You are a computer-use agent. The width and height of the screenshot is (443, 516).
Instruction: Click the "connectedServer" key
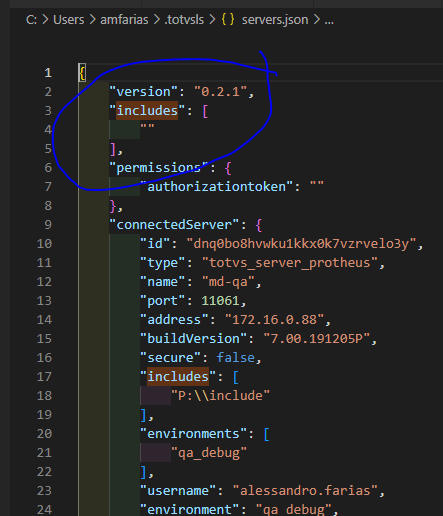174,225
